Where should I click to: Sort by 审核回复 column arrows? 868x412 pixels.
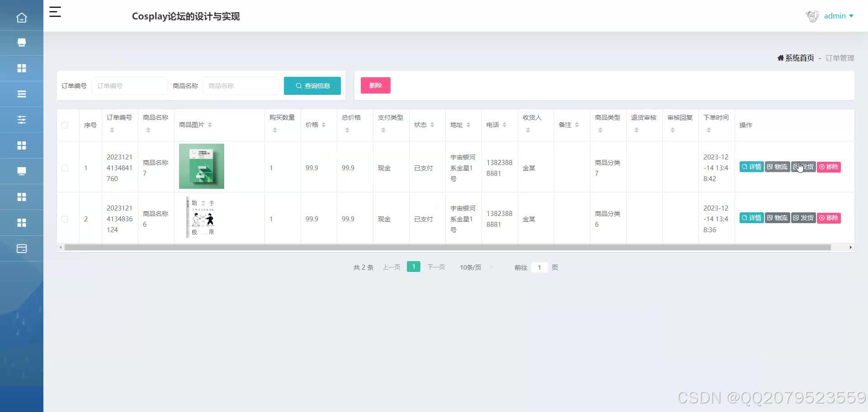pos(673,130)
